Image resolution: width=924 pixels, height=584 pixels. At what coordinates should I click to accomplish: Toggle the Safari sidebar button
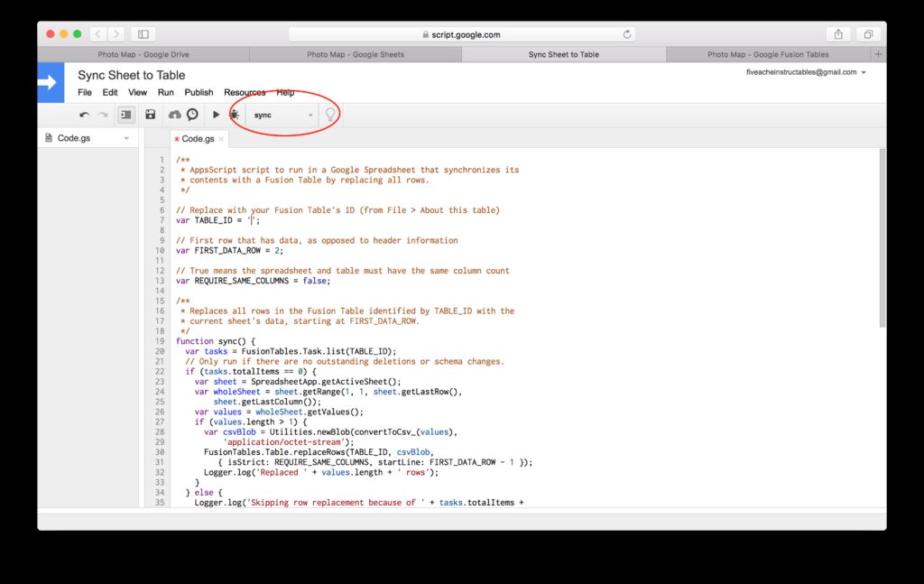[143, 34]
